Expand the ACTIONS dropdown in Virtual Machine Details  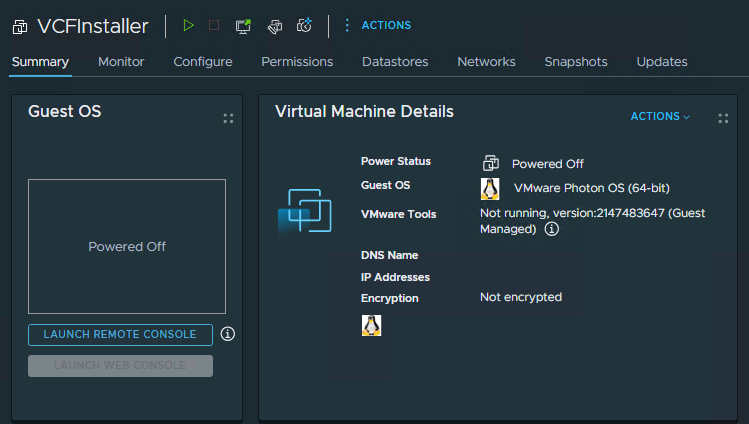coord(660,117)
